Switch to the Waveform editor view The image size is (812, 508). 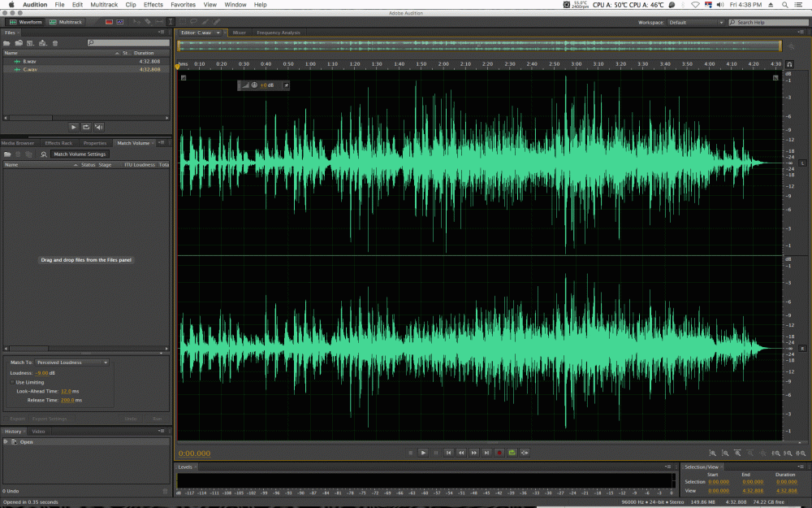tap(25, 22)
